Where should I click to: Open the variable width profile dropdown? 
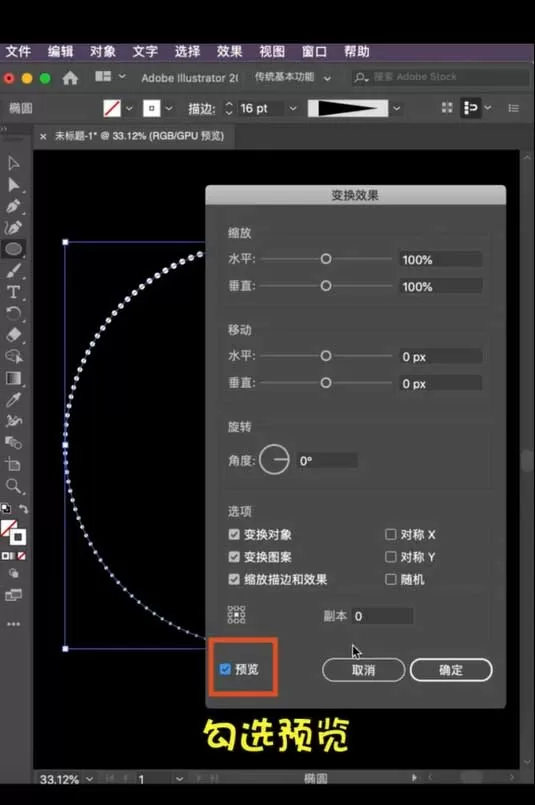coord(396,108)
